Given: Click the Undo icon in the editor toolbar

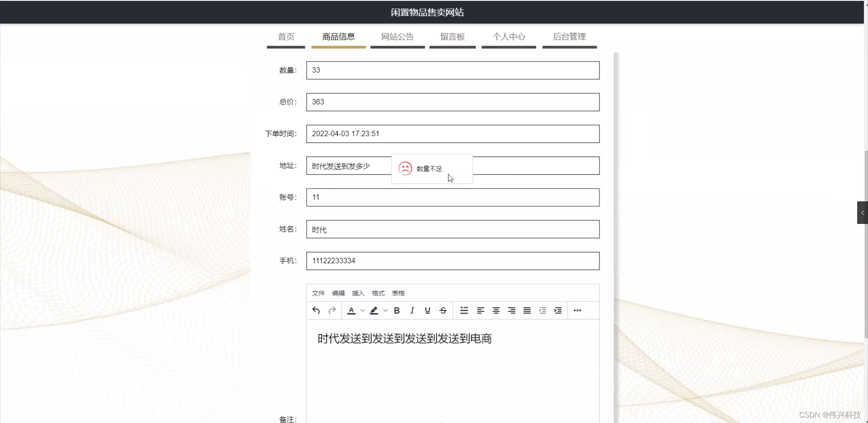Looking at the screenshot, I should pyautogui.click(x=316, y=310).
